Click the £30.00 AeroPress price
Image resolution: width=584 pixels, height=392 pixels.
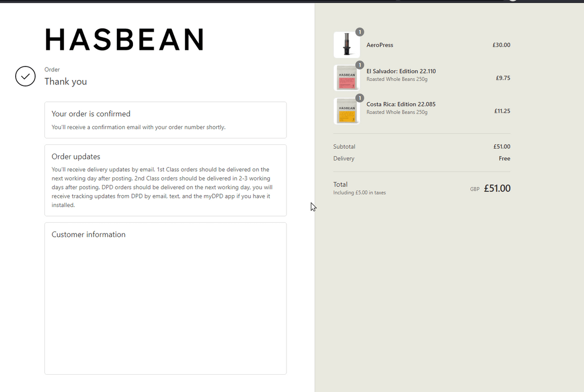coord(501,45)
